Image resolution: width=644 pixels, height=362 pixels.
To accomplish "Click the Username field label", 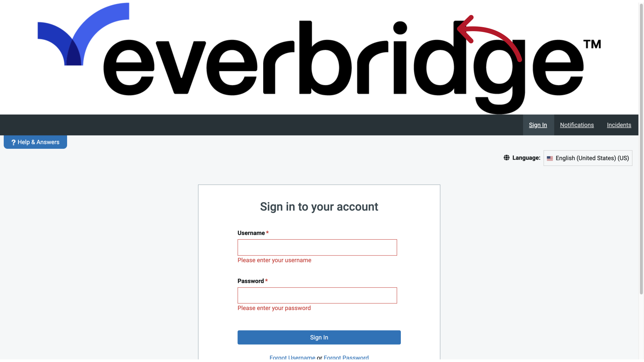I will (x=251, y=233).
